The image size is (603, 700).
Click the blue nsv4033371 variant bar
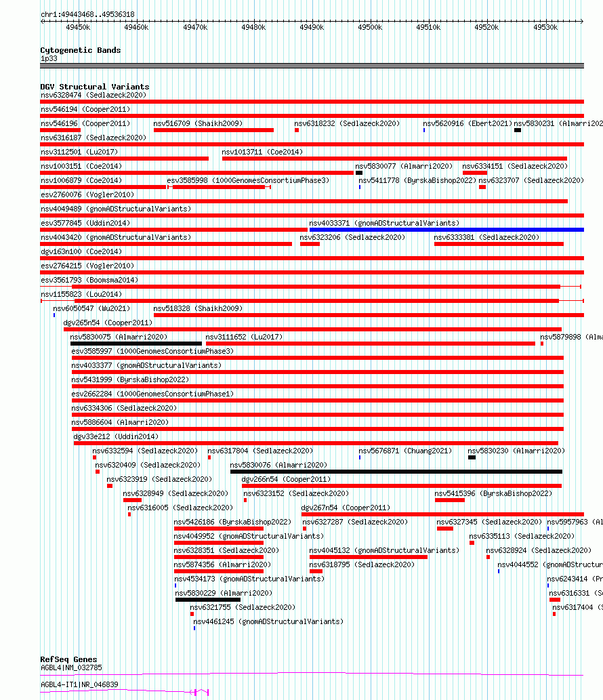446,230
